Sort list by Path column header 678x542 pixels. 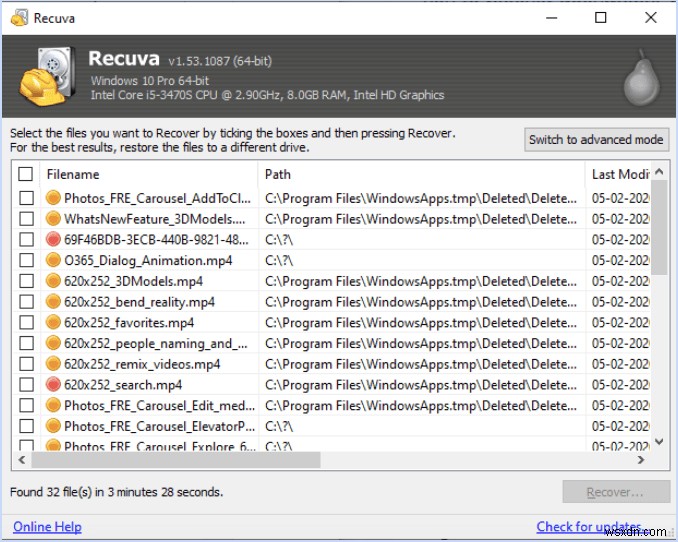(420, 174)
